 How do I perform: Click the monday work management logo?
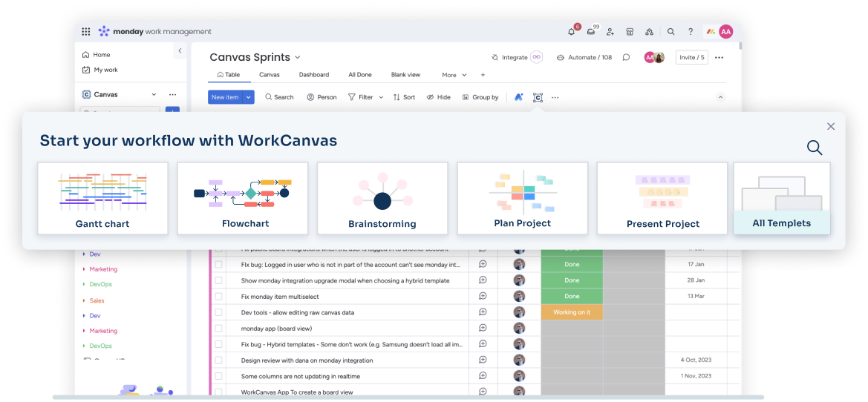point(155,31)
